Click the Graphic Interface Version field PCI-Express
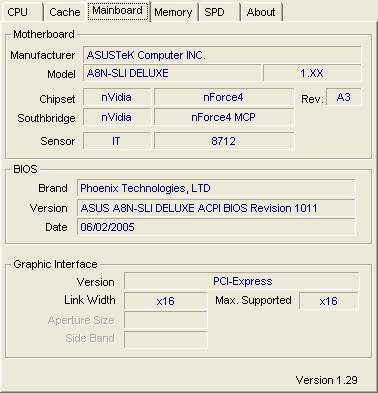Viewport: 378px width, 393px height. pos(242,281)
